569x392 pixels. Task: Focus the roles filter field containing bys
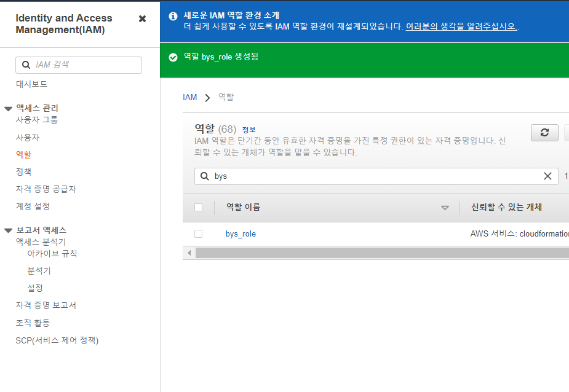click(x=376, y=176)
